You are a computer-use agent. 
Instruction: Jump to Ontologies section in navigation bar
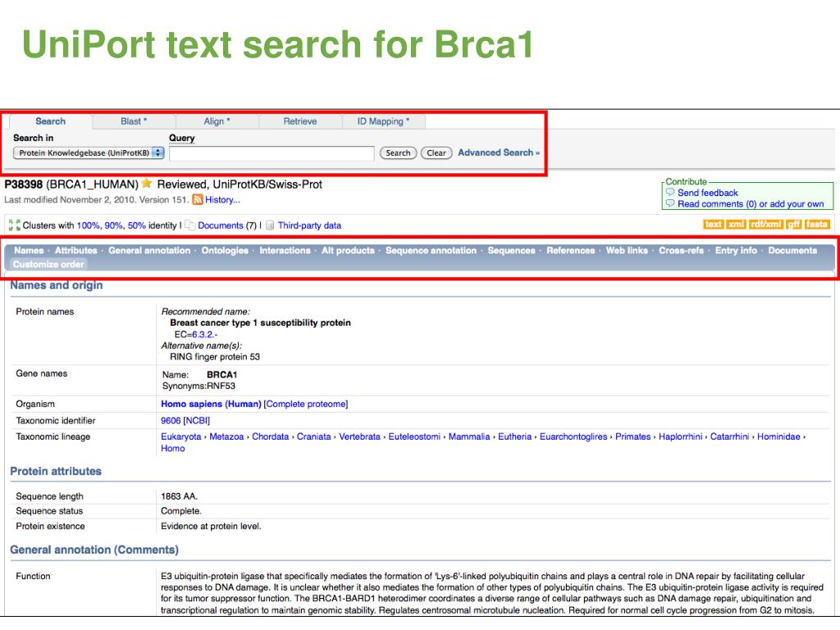tap(225, 250)
